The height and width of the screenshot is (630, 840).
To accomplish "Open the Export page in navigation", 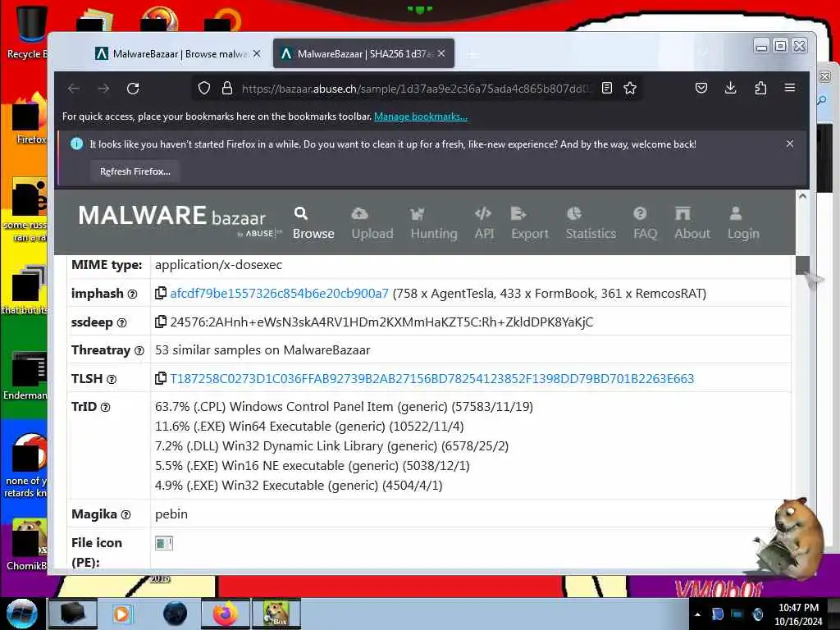I will pos(530,223).
